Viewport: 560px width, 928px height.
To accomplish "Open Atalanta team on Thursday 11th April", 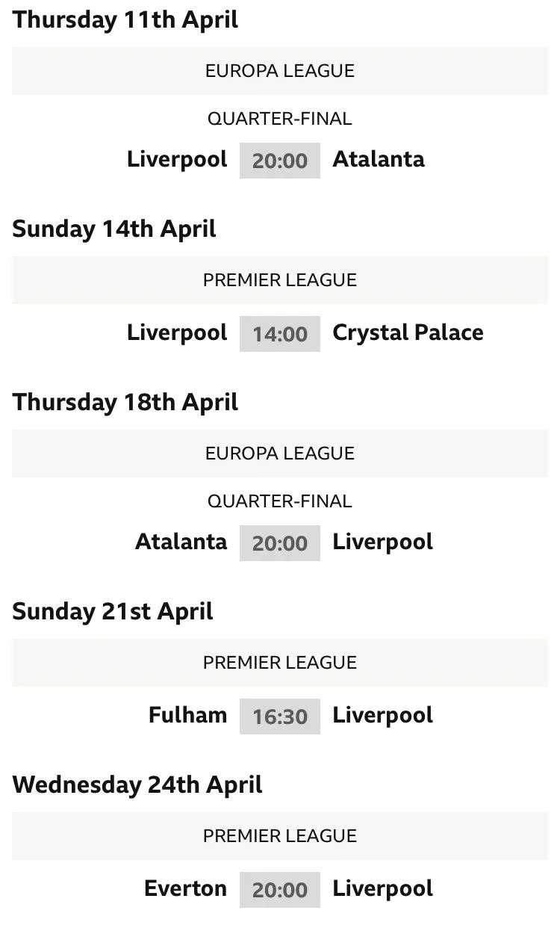I will (378, 159).
